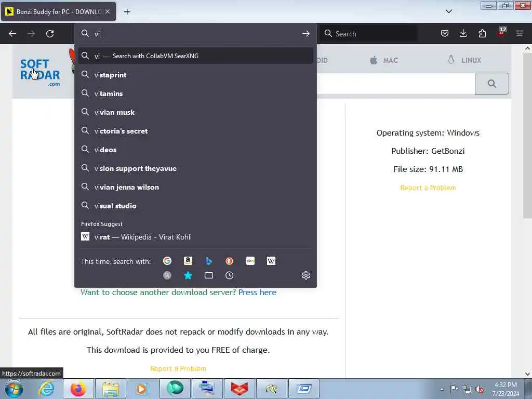Click the SoftRadar site search magnifier button

(491, 84)
